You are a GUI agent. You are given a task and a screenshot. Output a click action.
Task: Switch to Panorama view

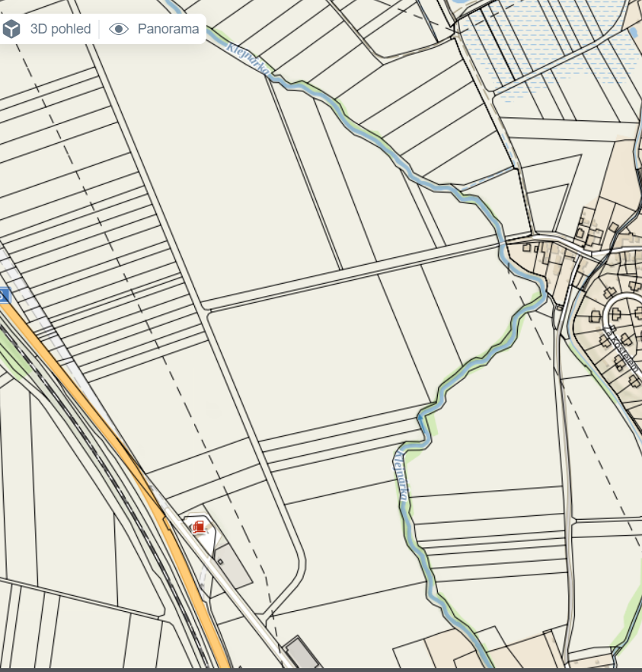coord(168,30)
